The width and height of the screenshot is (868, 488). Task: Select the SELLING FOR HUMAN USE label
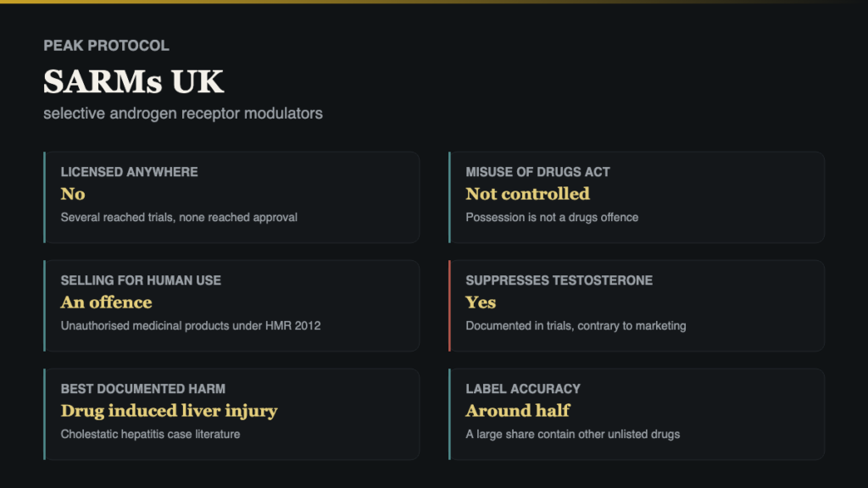point(141,280)
